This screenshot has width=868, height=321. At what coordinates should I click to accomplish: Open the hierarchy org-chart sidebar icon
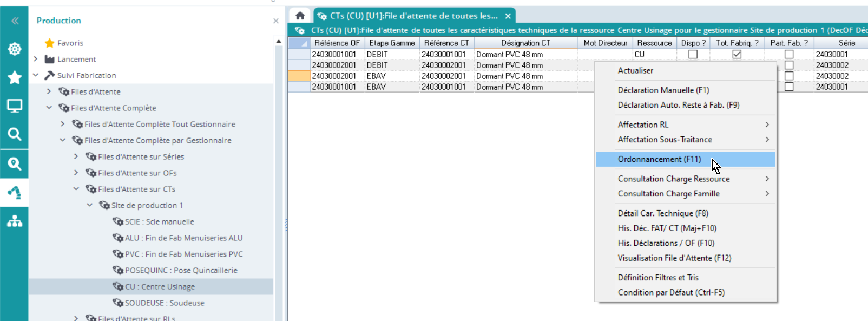[x=15, y=221]
